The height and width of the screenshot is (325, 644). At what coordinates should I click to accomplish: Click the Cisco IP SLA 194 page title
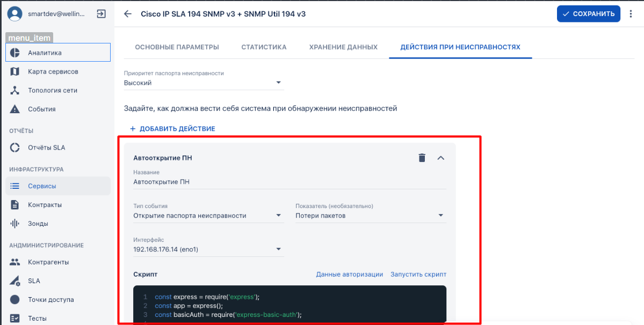point(223,14)
